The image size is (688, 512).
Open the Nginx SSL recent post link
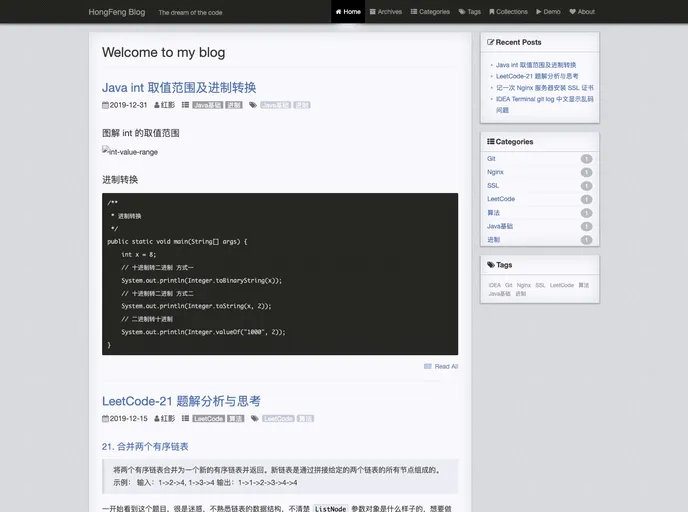544,87
